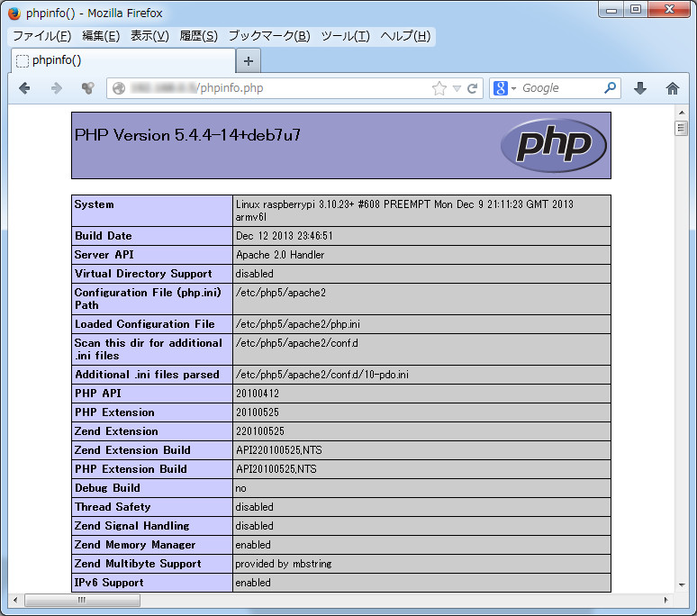Open the ヘルプ(H) menu

[x=405, y=36]
